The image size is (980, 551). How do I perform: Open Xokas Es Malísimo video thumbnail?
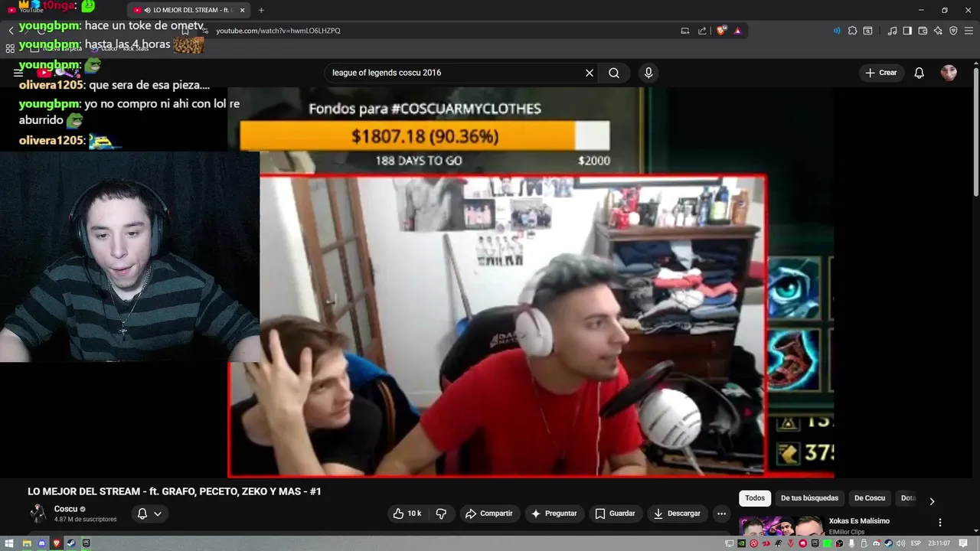781,527
